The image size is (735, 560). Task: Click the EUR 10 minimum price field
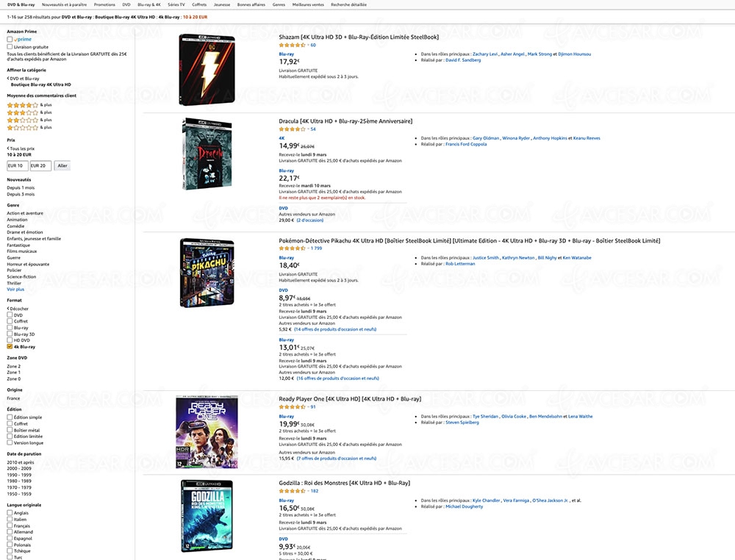18,165
